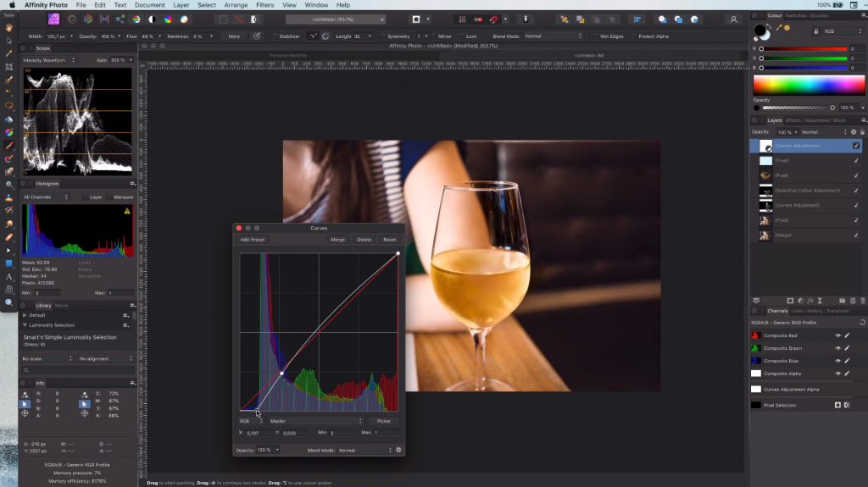Open the All Channels histogram dropdown
This screenshot has width=868, height=487.
[x=46, y=197]
